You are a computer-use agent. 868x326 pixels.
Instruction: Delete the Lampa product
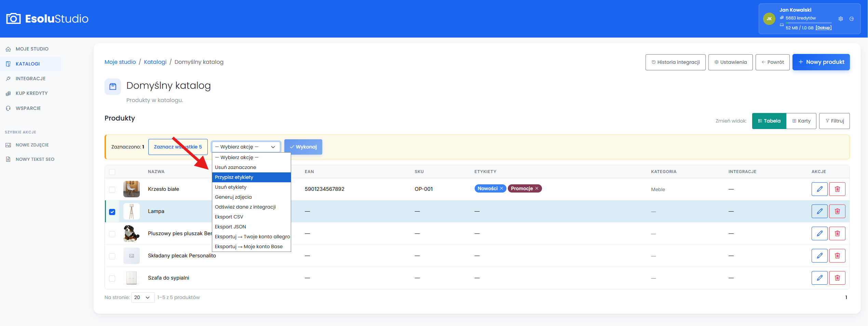[837, 211]
